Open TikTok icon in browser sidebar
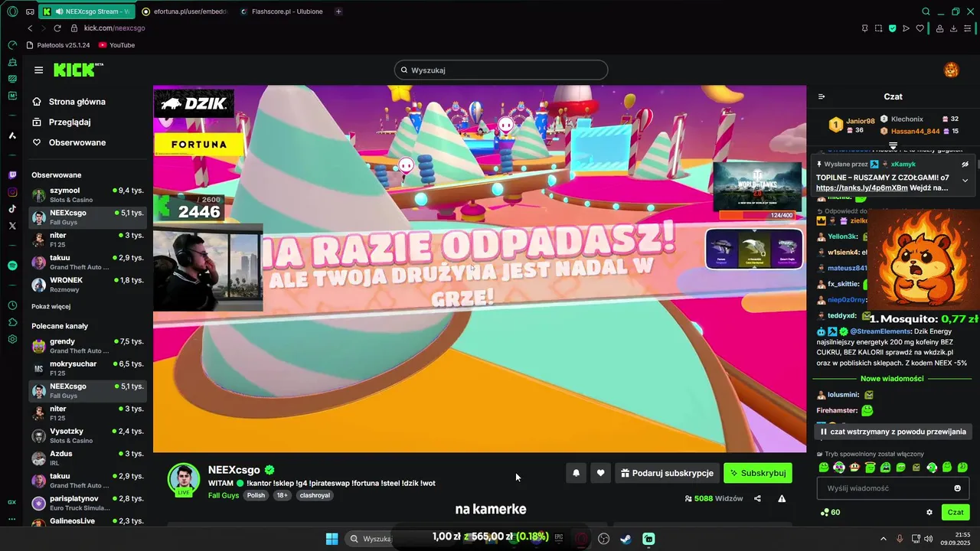Image resolution: width=980 pixels, height=551 pixels. (12, 208)
